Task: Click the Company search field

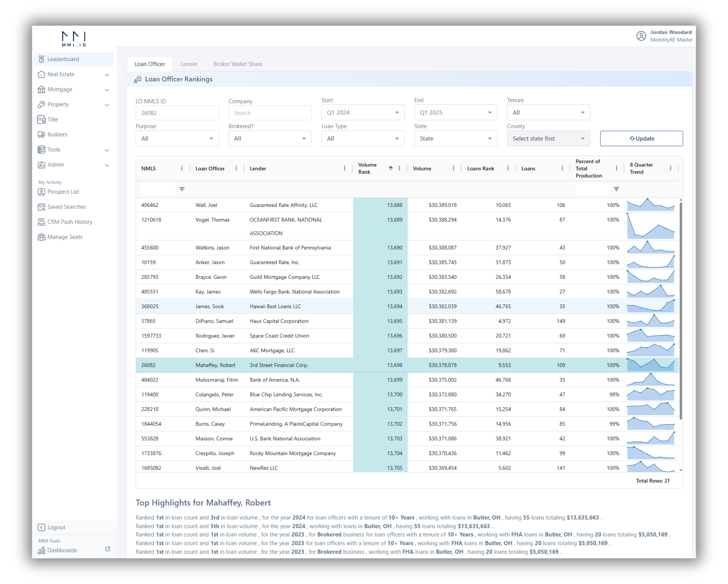Action: [270, 113]
